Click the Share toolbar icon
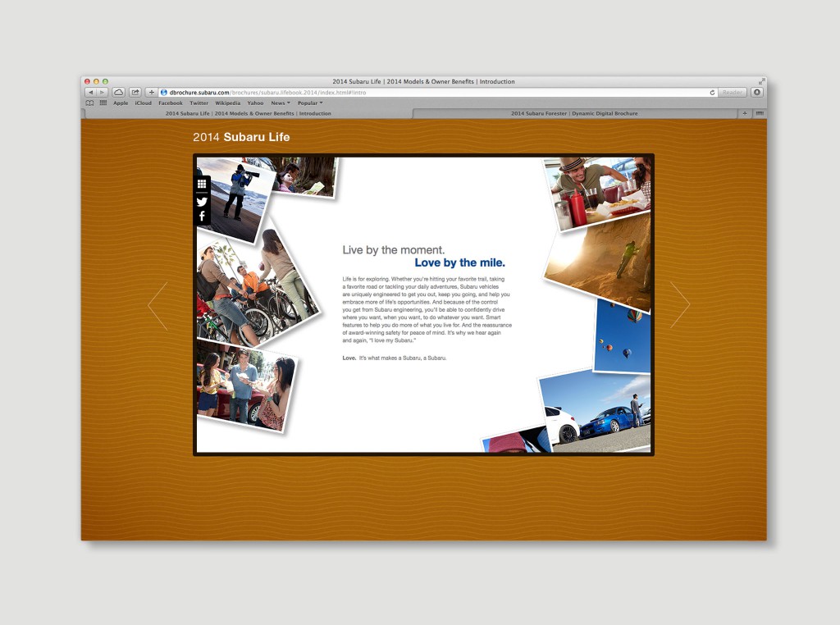The width and height of the screenshot is (840, 625). 135,93
